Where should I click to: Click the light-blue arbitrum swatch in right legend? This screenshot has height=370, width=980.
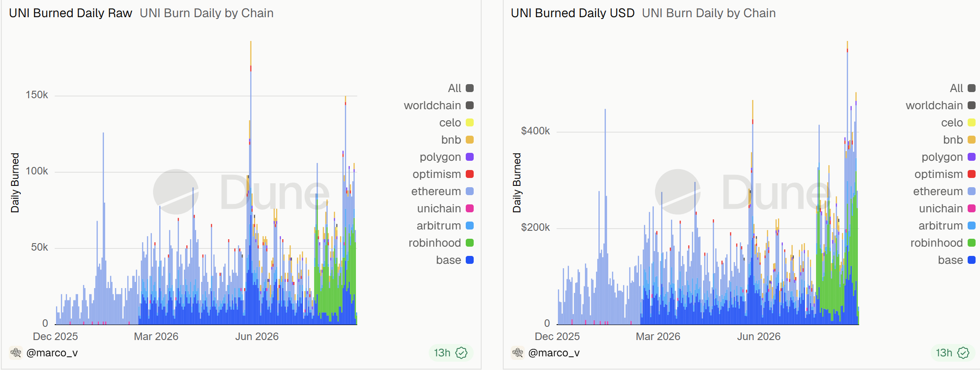coord(972,226)
